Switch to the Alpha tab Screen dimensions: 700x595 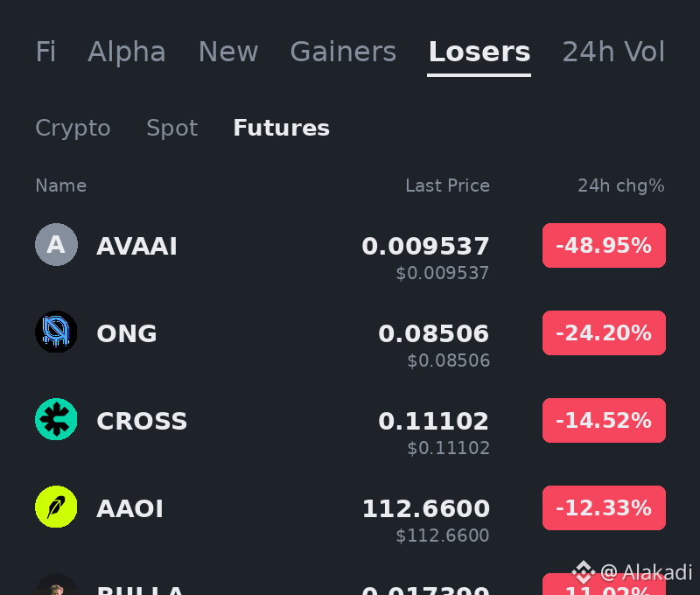(x=127, y=52)
